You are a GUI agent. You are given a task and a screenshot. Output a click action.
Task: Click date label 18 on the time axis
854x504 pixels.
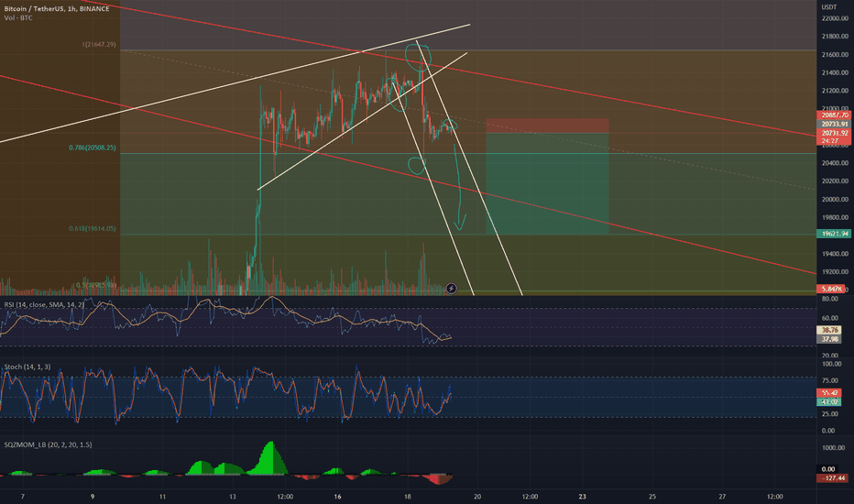coord(408,497)
